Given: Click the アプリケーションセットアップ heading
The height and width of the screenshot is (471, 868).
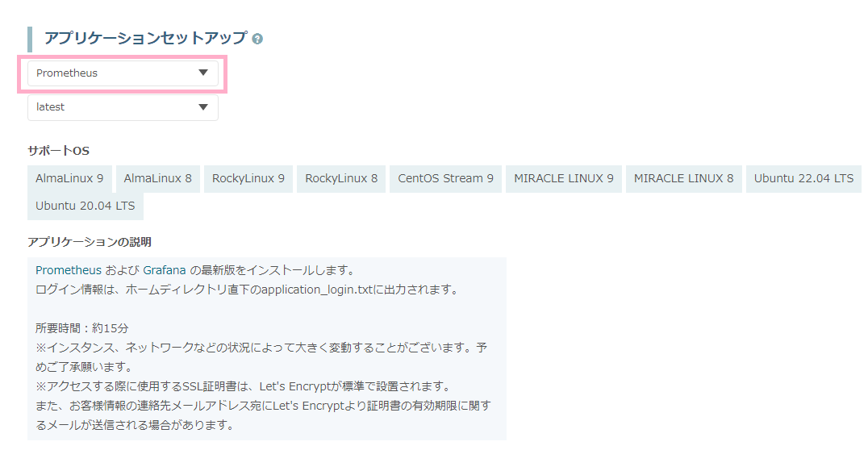Looking at the screenshot, I should (146, 39).
